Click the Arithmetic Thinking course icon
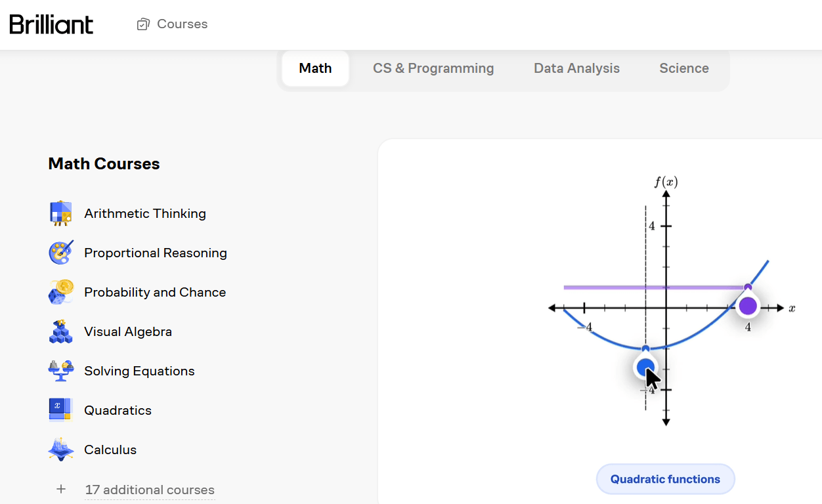 pos(61,213)
